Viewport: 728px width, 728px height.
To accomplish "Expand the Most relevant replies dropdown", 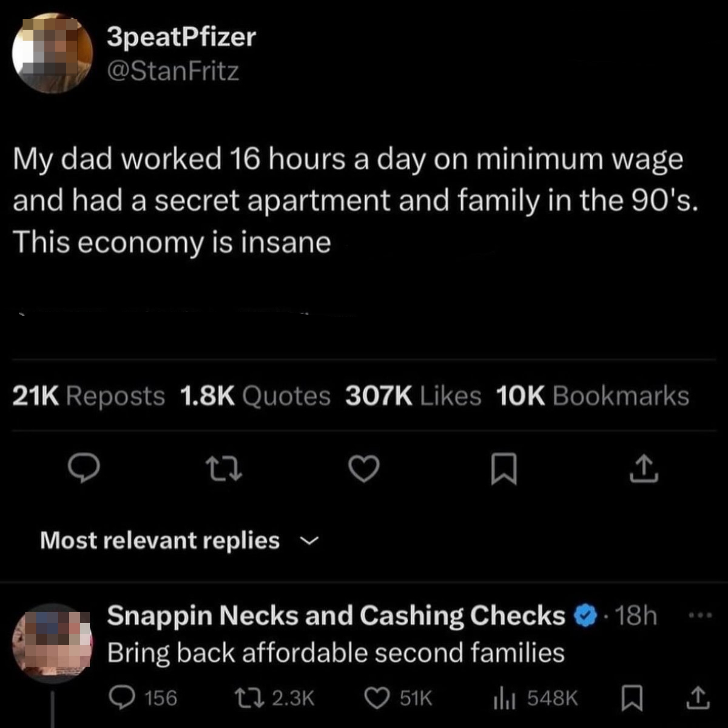I will [x=310, y=542].
